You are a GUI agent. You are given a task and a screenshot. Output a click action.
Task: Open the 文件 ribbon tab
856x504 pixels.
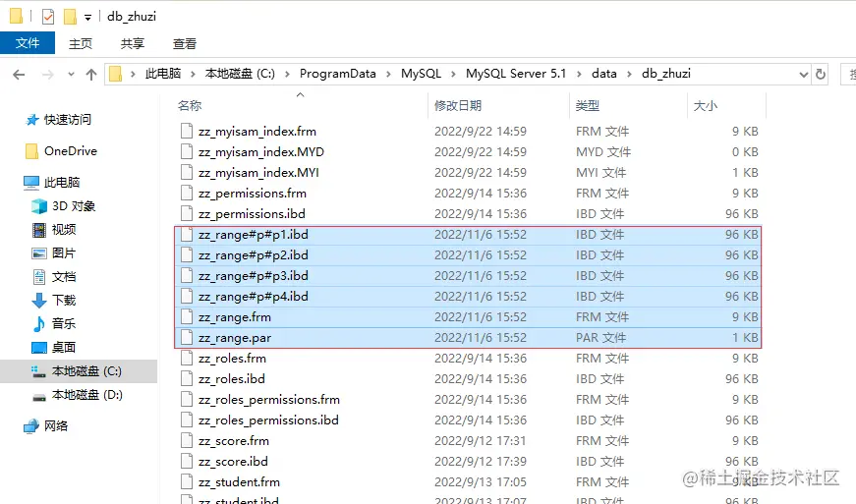point(28,43)
